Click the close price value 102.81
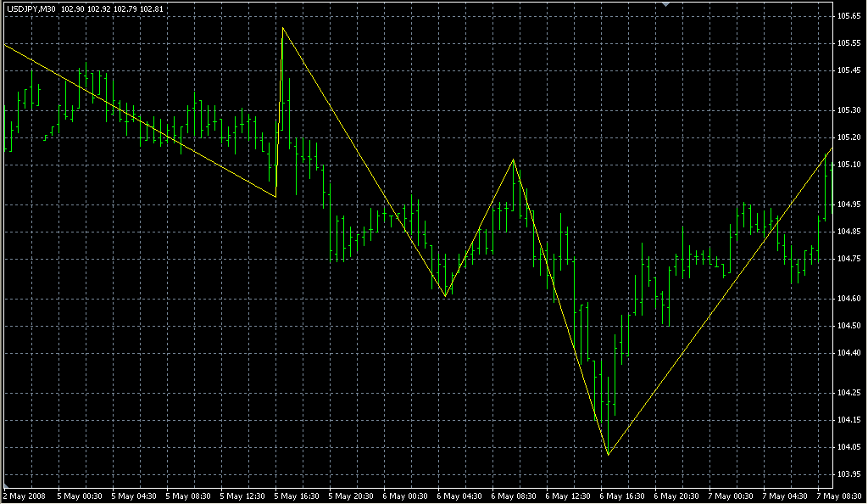The height and width of the screenshot is (504, 868). (153, 8)
